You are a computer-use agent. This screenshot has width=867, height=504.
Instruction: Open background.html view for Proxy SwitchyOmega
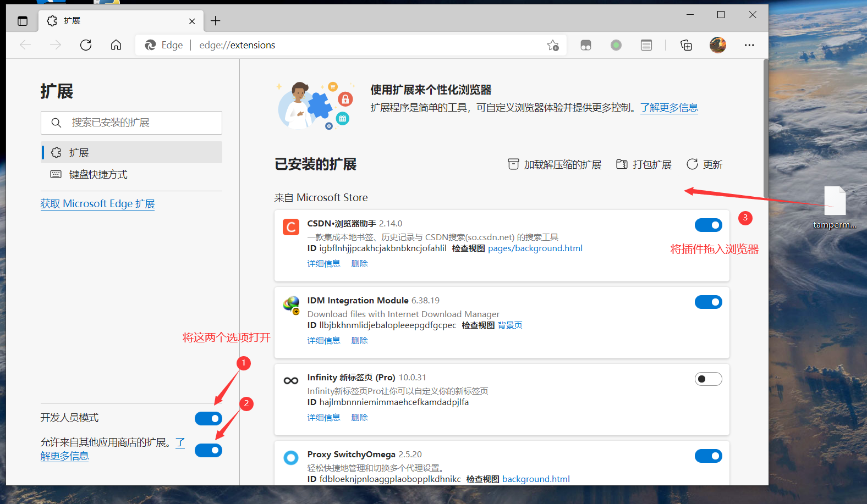pyautogui.click(x=536, y=479)
